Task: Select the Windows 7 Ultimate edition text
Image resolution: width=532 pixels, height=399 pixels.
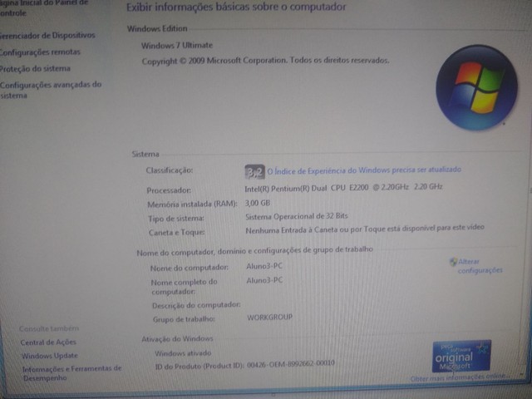Action: tap(177, 46)
